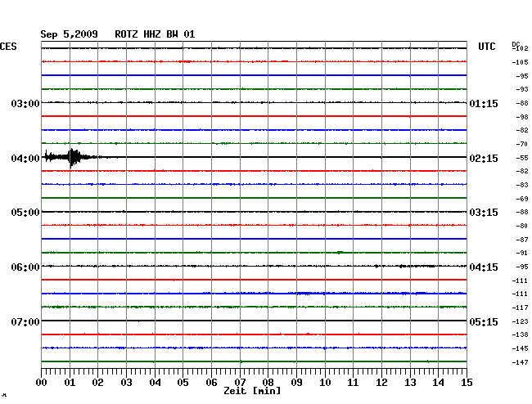Select the '03:00' local time label
This screenshot has width=532, height=404.
click(25, 103)
